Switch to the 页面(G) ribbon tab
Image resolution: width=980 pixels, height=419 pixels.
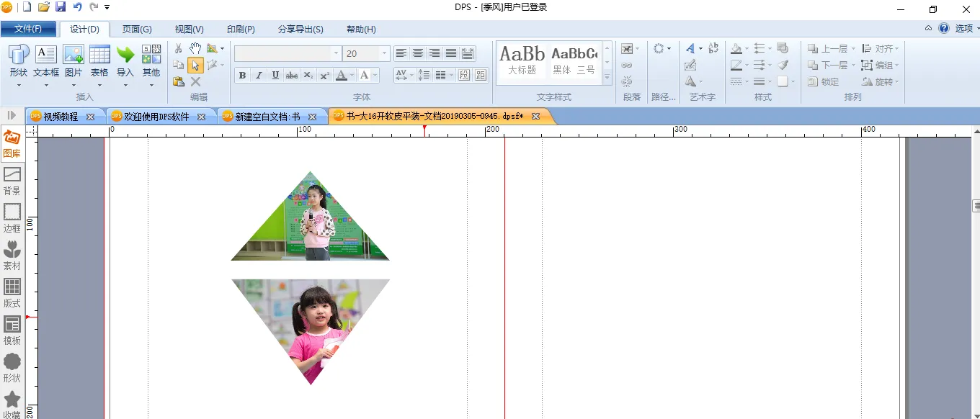click(x=137, y=30)
